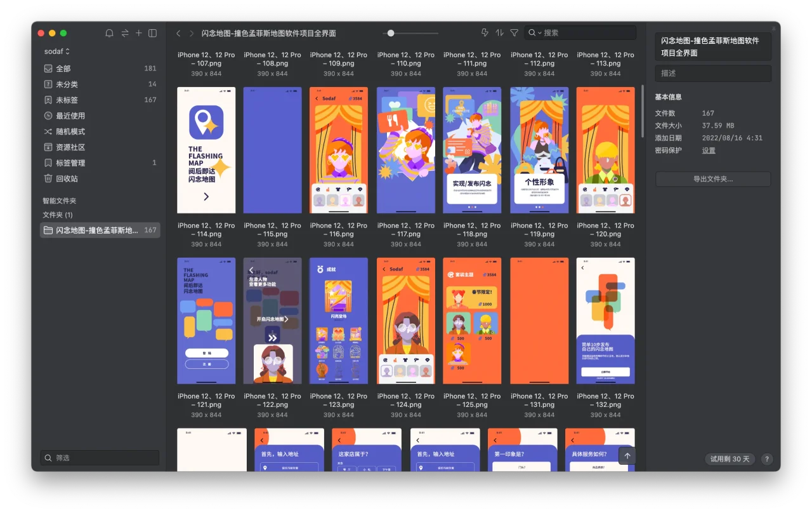Select thumbnail iPhone 12 Pro – 125.png
Screen dimensions: 812x513
472,321
